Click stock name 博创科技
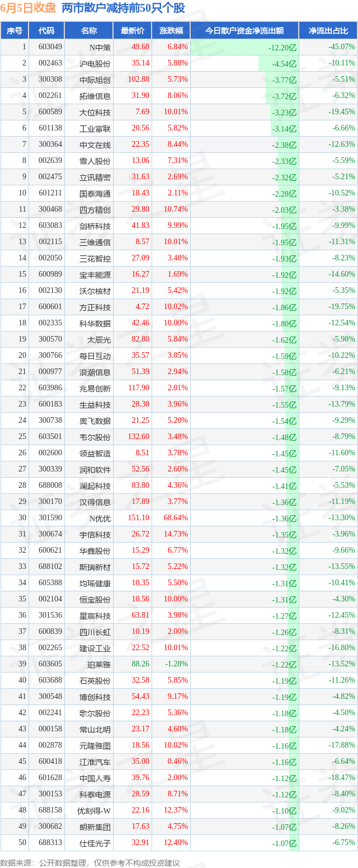 [95, 697]
